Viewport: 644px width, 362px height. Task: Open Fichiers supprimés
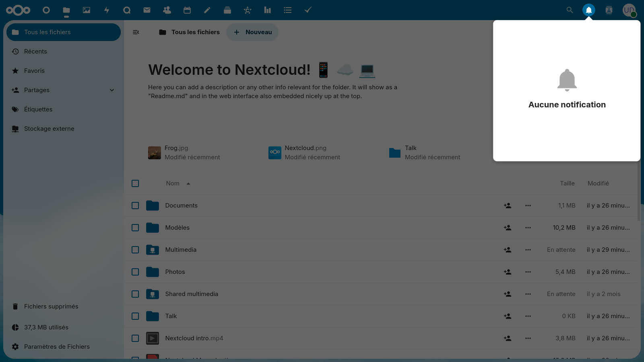click(64, 306)
